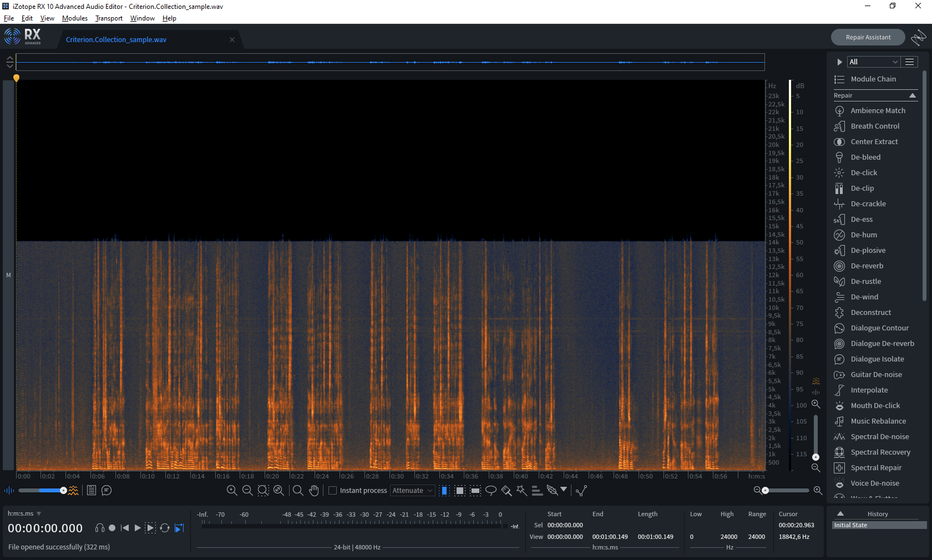932x560 pixels.
Task: Open the Find similar event tool
Action: pyautogui.click(x=581, y=490)
